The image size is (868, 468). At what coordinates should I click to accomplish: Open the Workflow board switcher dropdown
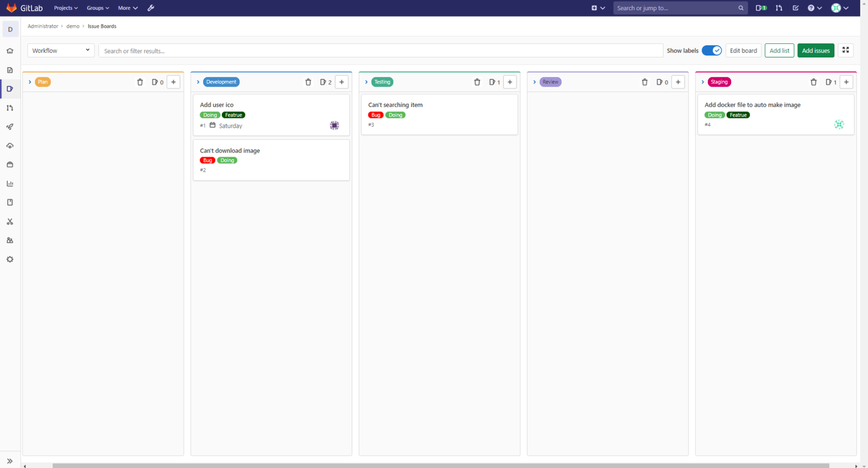tap(60, 50)
